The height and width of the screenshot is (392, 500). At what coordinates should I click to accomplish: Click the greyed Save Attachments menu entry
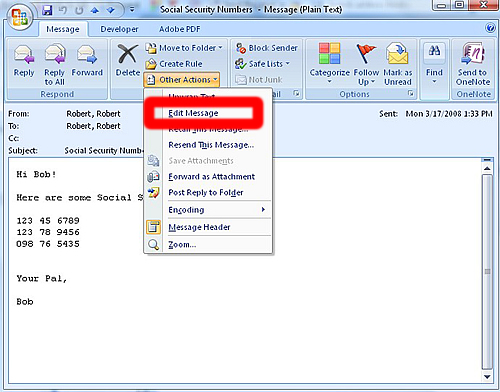pyautogui.click(x=201, y=161)
